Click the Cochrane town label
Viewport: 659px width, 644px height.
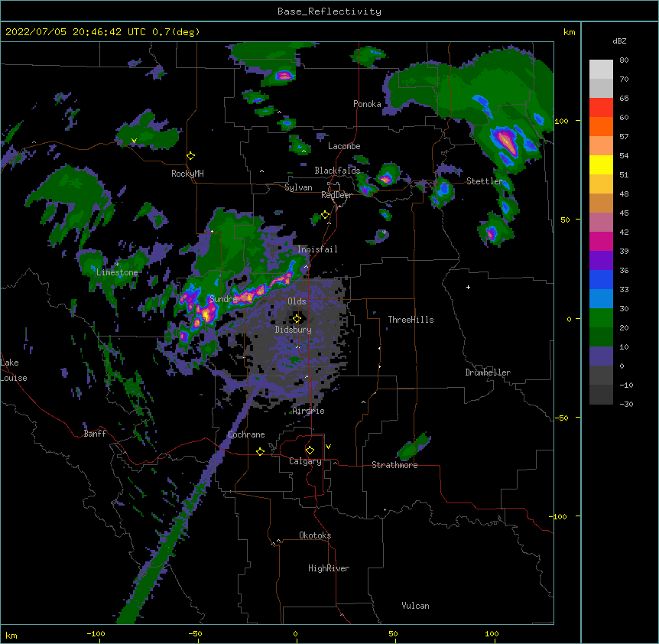(x=246, y=434)
